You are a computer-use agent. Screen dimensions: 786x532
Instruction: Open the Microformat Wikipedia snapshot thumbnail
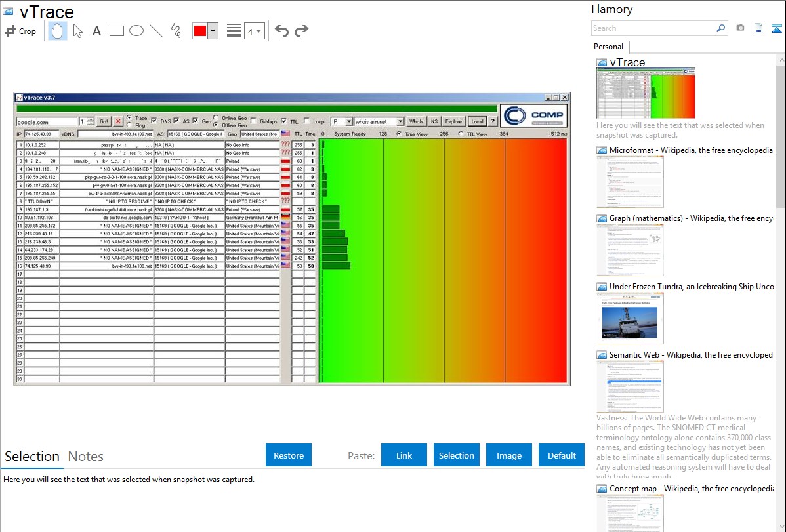630,182
